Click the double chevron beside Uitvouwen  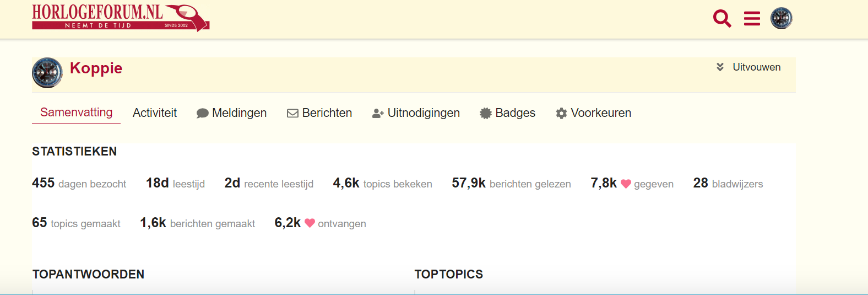720,67
